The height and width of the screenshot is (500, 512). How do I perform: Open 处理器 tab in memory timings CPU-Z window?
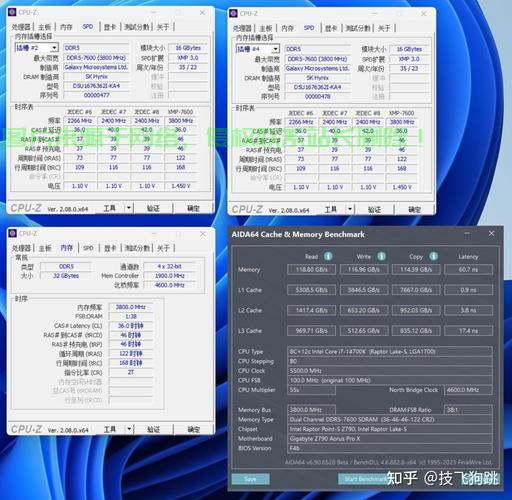(x=21, y=248)
